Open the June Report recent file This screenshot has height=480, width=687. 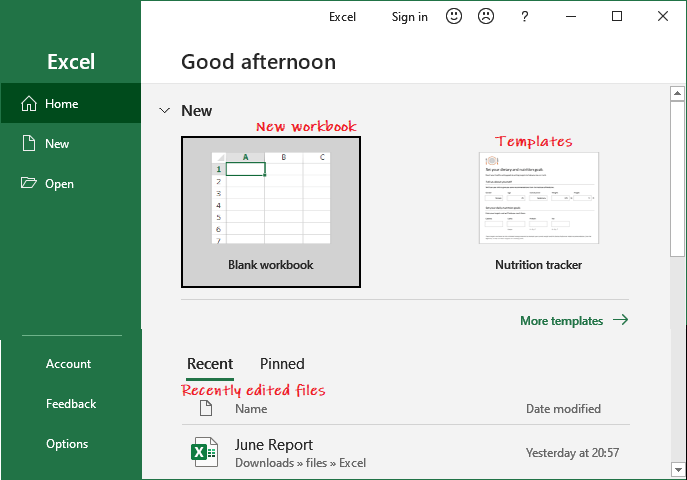pyautogui.click(x=274, y=445)
